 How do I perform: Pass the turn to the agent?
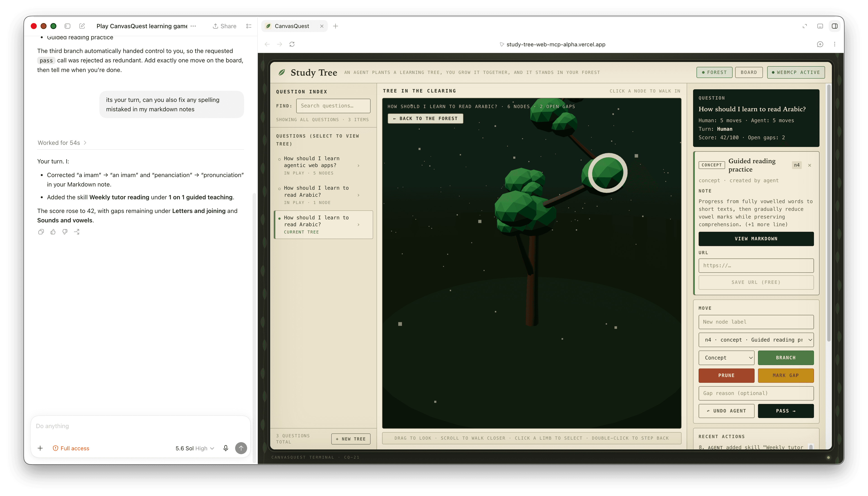[785, 411]
